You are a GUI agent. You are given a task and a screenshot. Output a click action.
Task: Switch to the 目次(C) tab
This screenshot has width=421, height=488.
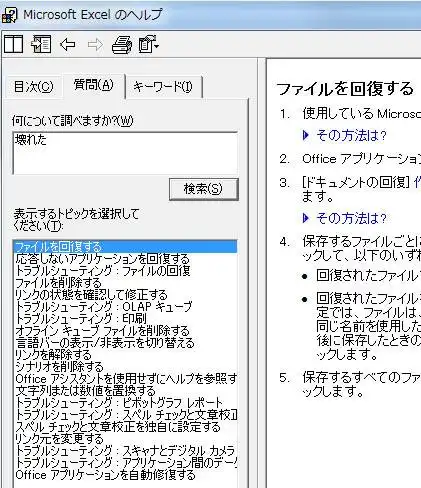pyautogui.click(x=33, y=87)
